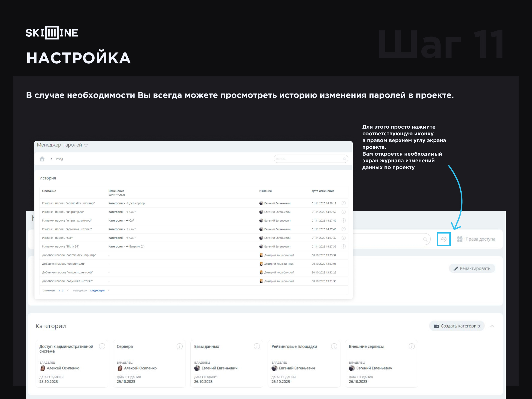Click the СЛЕДУЮЩАЯ pagination link
The width and height of the screenshot is (532, 399).
(97, 290)
